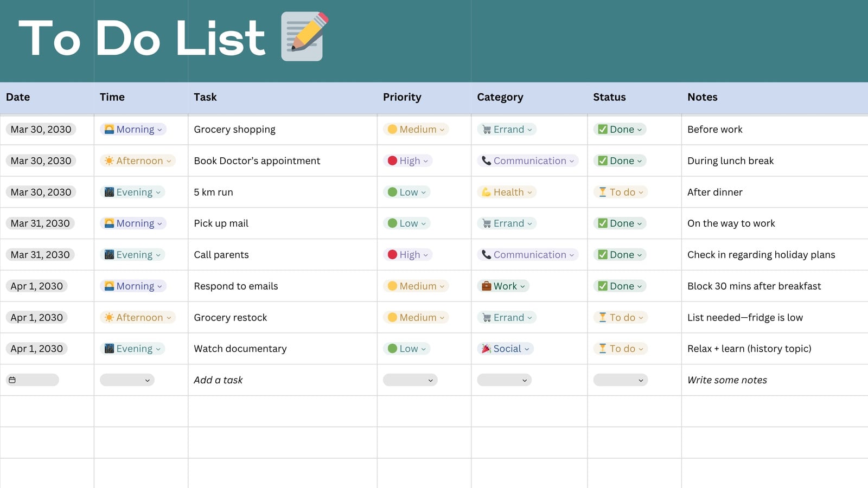Click the night city icon in Call parents row
The image size is (868, 488).
click(x=109, y=254)
